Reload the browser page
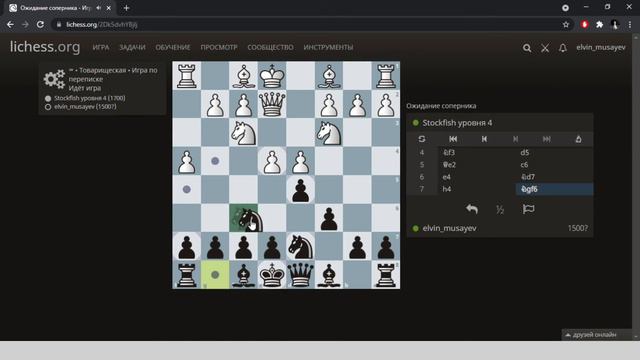The height and width of the screenshot is (360, 640). 40,24
